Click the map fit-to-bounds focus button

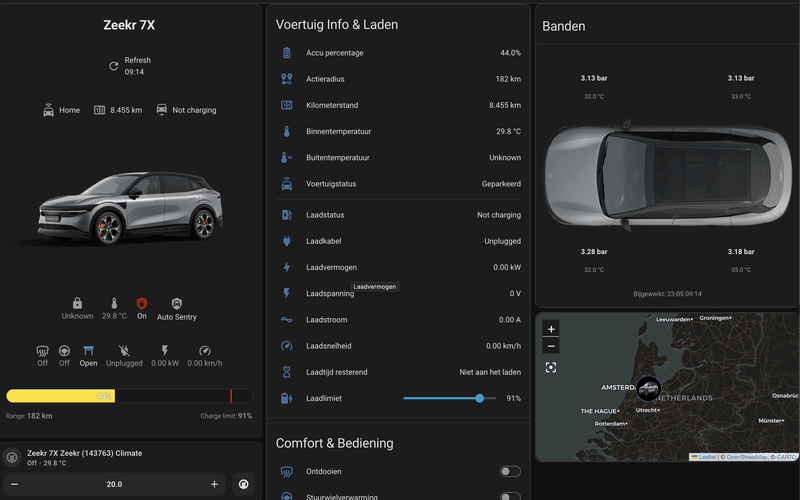point(551,367)
